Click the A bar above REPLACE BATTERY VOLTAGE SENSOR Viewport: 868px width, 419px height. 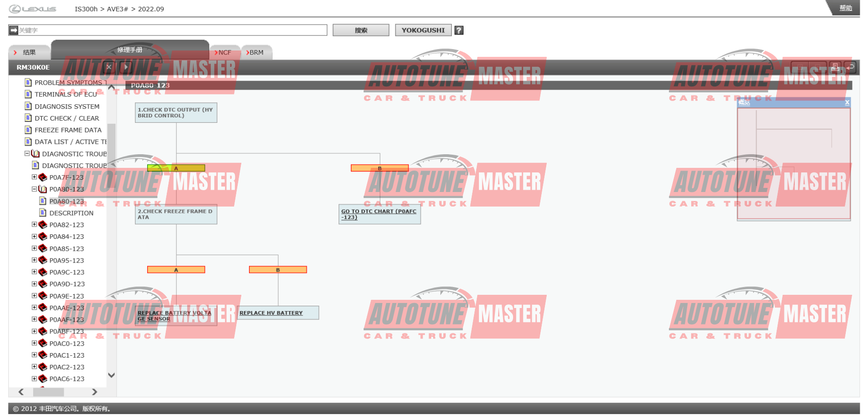[176, 270]
